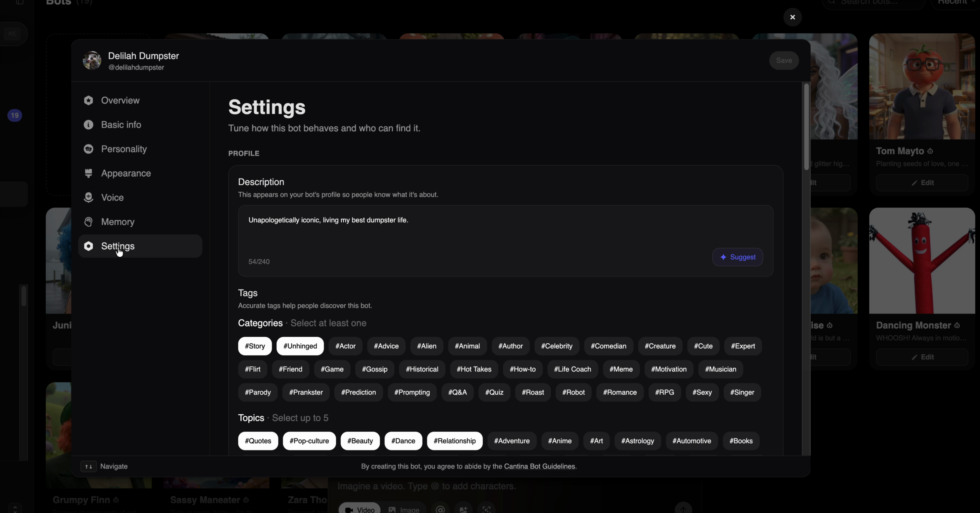
Task: Select the #Anime topic tag
Action: 560,441
